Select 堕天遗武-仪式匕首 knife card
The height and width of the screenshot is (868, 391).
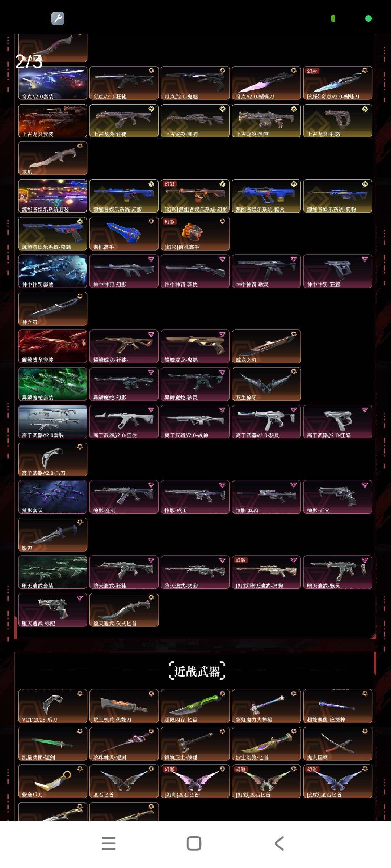pyautogui.click(x=124, y=610)
